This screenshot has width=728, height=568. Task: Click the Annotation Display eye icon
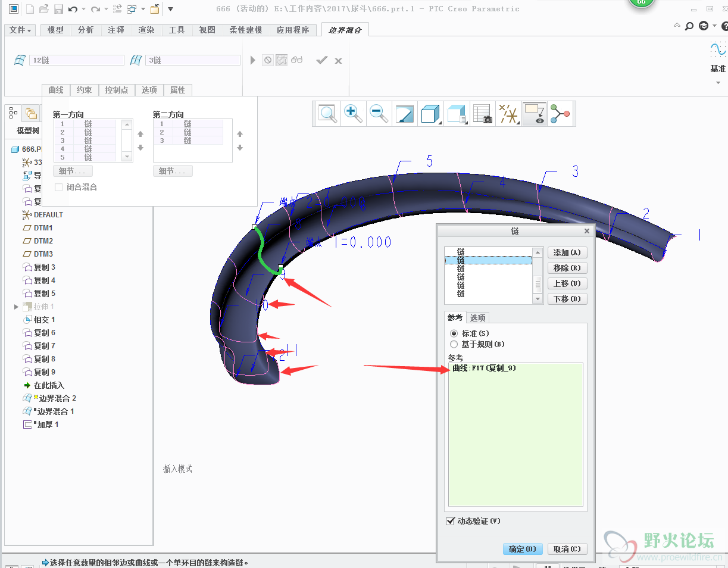click(535, 113)
